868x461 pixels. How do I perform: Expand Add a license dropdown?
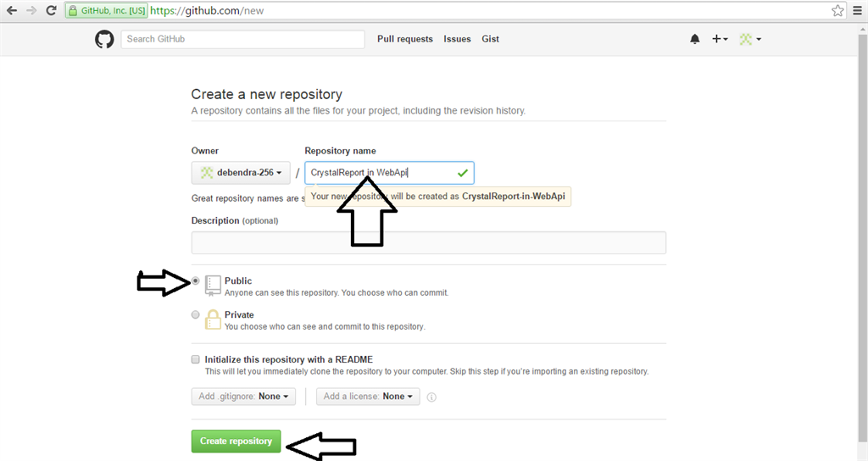pos(368,397)
